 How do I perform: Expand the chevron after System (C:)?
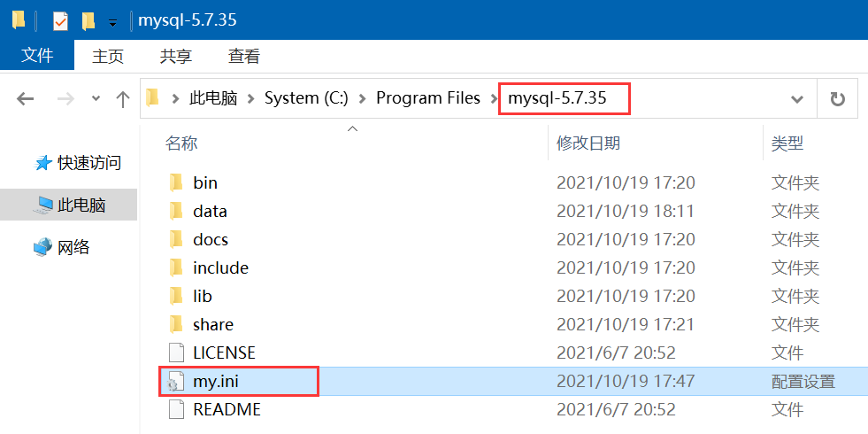point(363,99)
